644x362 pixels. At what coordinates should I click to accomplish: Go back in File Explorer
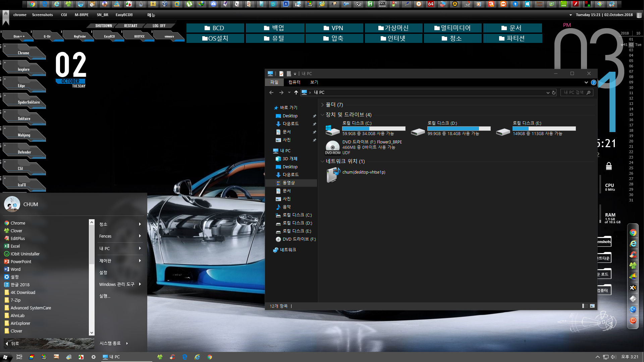tap(271, 93)
